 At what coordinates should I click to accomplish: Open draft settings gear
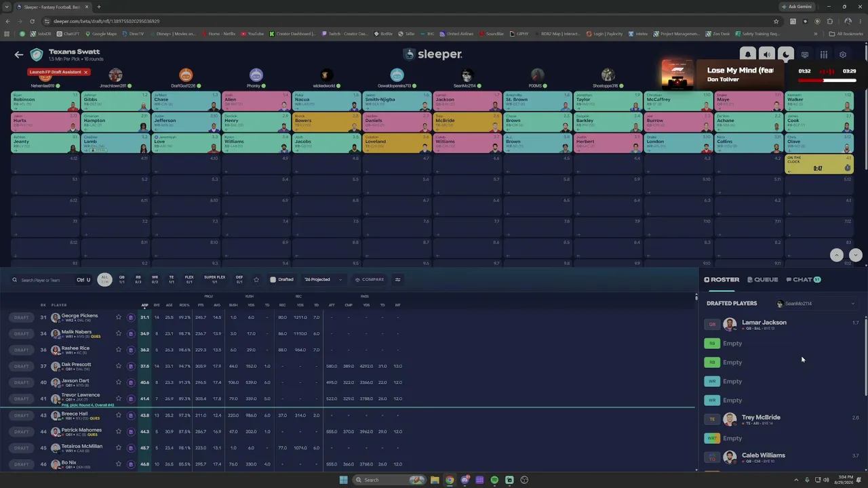tap(843, 55)
